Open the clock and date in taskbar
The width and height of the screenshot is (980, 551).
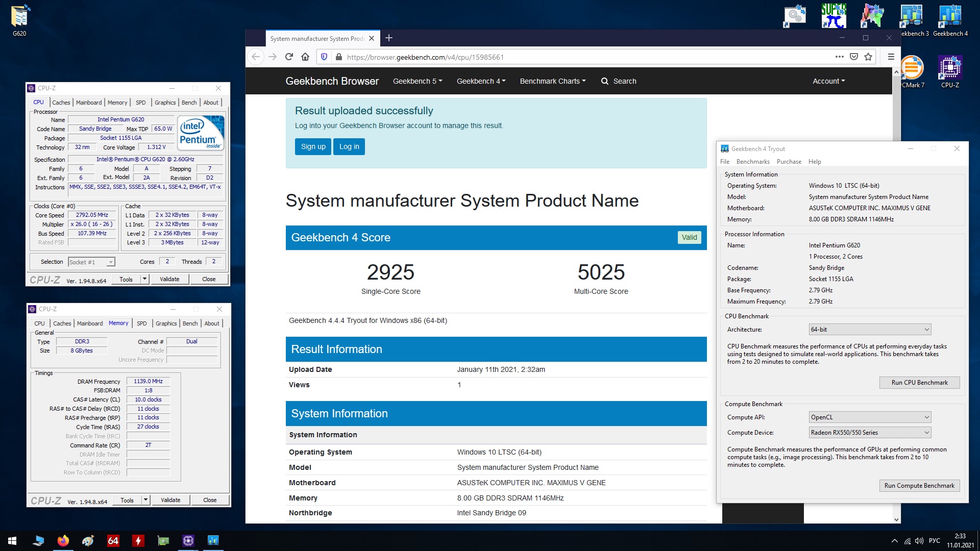click(x=960, y=541)
